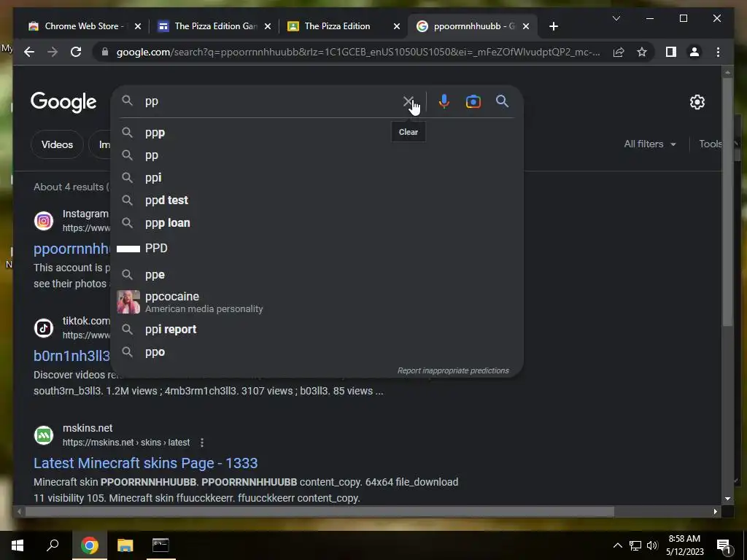Open the Google logo homepage link
Screen dimensions: 747x560
click(63, 102)
